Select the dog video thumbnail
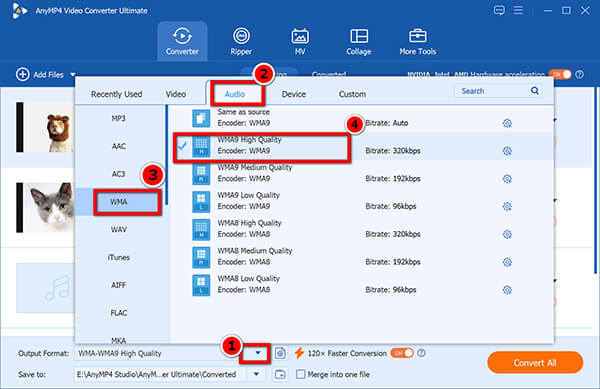Image resolution: width=600 pixels, height=389 pixels. (x=45, y=127)
